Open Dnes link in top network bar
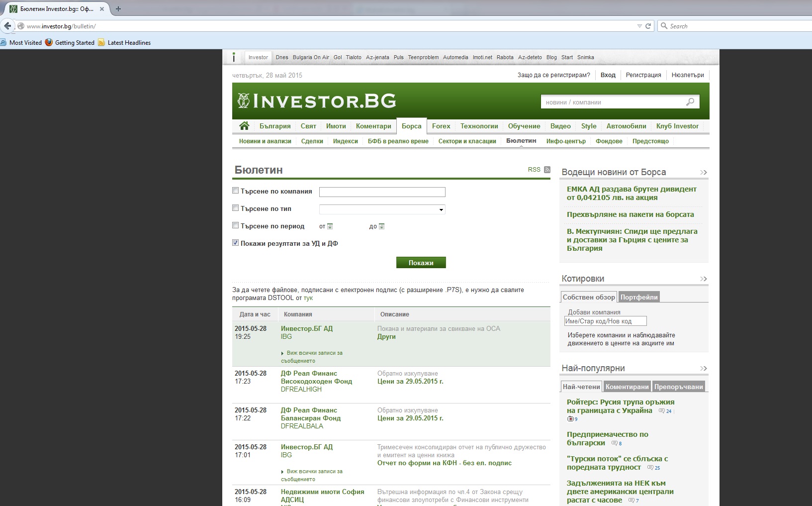812x506 pixels. point(282,57)
